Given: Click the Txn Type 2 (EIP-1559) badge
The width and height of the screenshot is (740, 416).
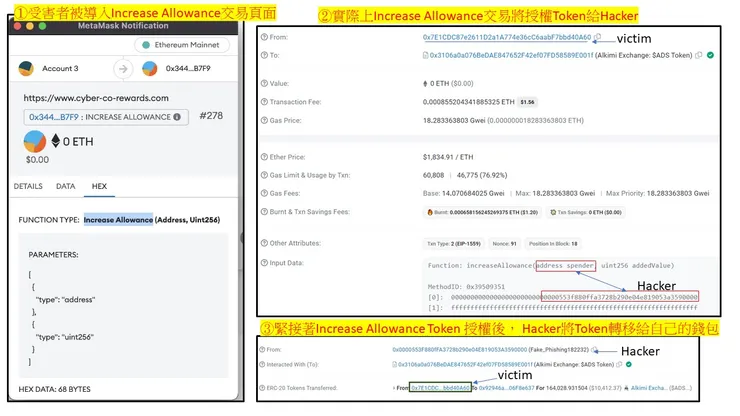Looking at the screenshot, I should pos(454,244).
